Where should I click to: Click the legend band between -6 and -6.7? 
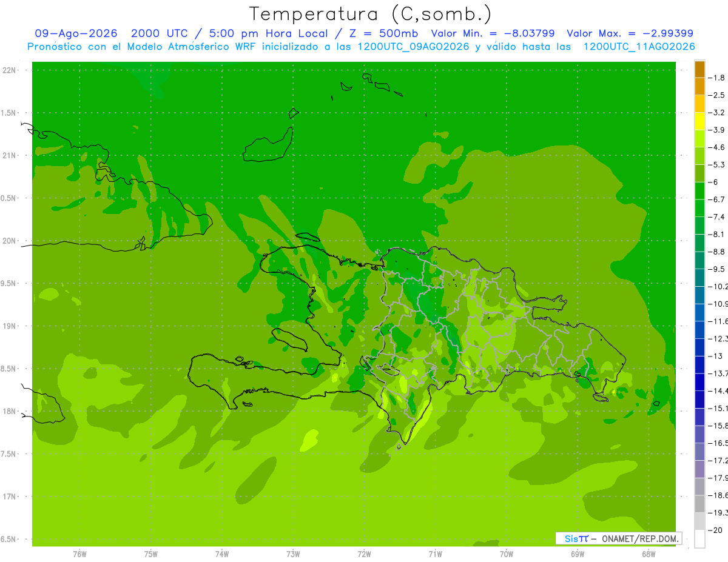tap(699, 191)
